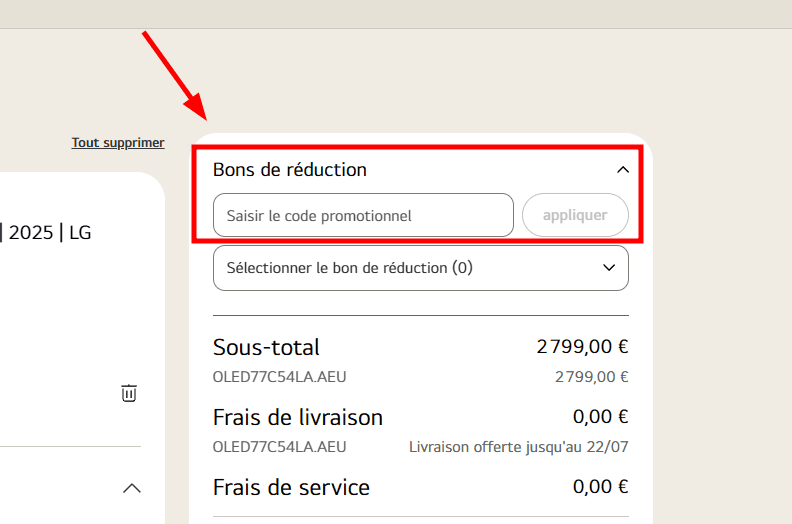Image resolution: width=792 pixels, height=524 pixels.
Task: Focus the Saisir le code promotionnel field
Action: tap(363, 215)
